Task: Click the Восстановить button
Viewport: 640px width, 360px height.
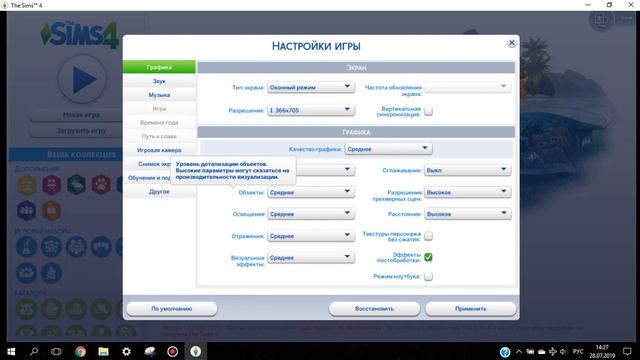Action: [374, 309]
